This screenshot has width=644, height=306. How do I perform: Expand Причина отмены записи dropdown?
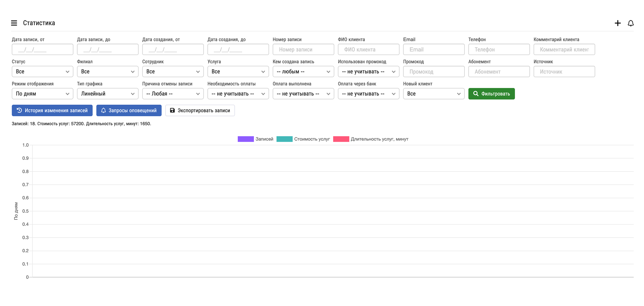pyautogui.click(x=173, y=94)
